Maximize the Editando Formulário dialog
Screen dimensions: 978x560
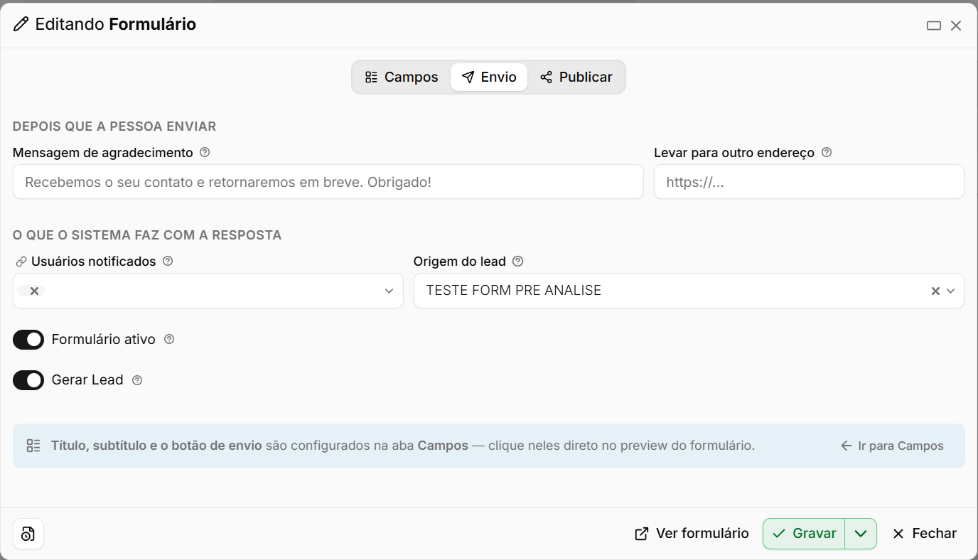point(934,26)
